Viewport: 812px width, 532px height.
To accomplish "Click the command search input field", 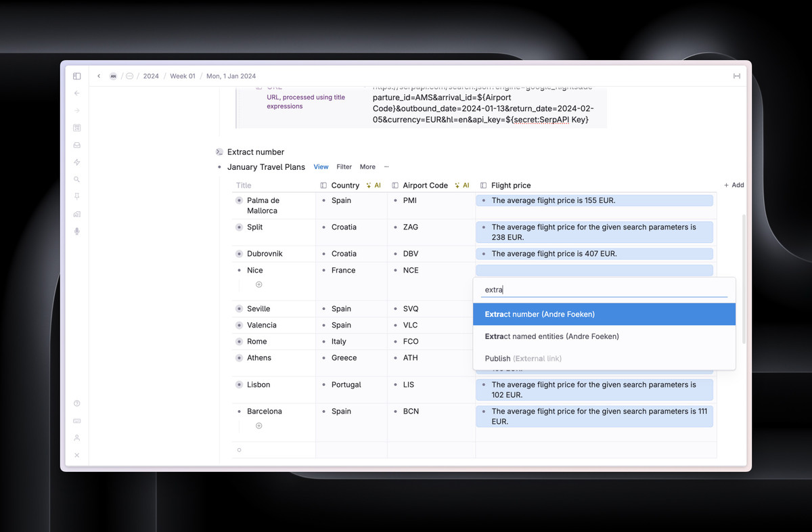I will point(604,290).
